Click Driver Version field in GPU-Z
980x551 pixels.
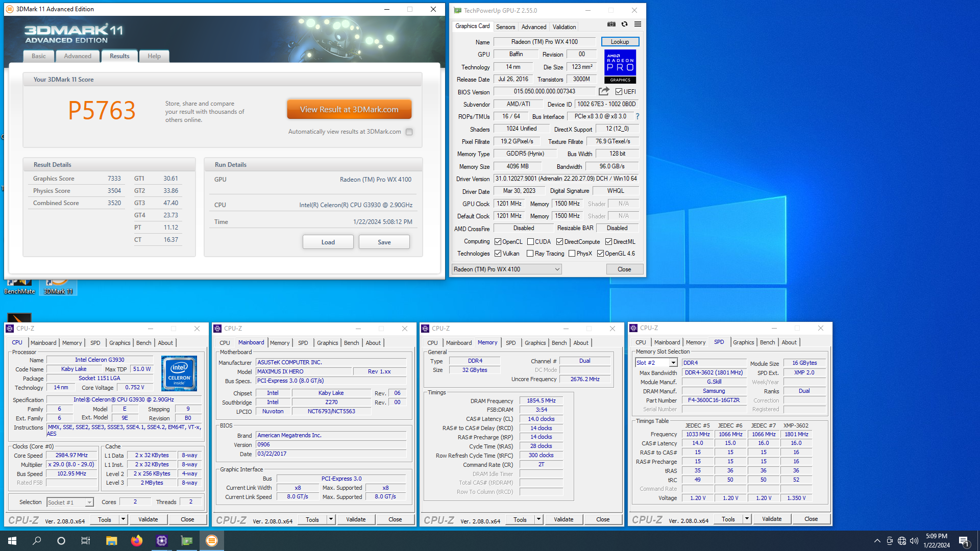coord(566,179)
